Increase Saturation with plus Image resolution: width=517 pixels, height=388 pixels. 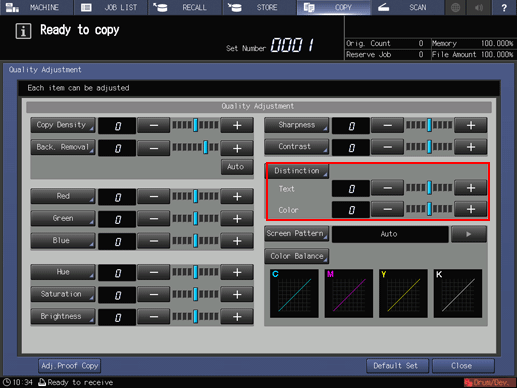click(237, 294)
